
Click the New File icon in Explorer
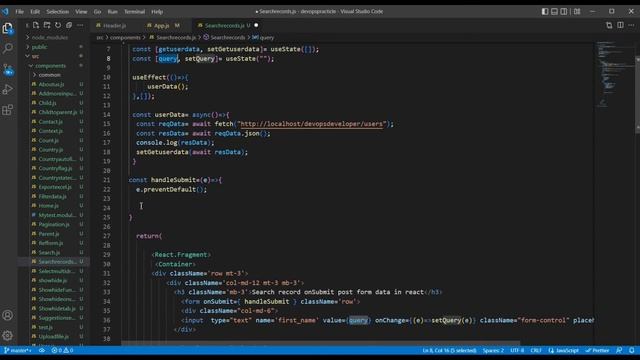(36, 25)
